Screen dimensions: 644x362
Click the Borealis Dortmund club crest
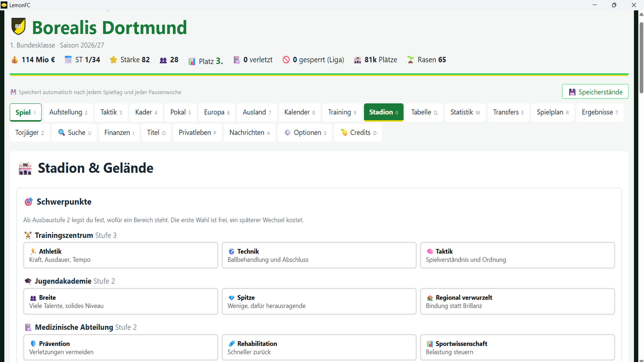pyautogui.click(x=18, y=26)
